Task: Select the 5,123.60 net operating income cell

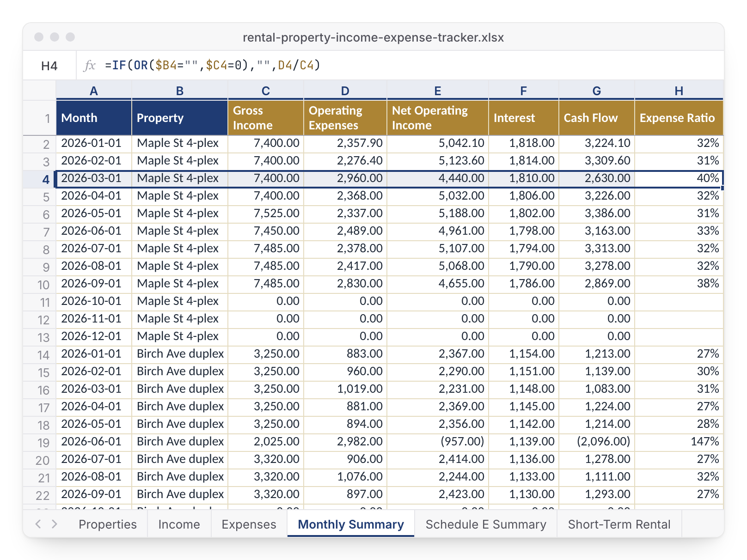Action: click(438, 161)
